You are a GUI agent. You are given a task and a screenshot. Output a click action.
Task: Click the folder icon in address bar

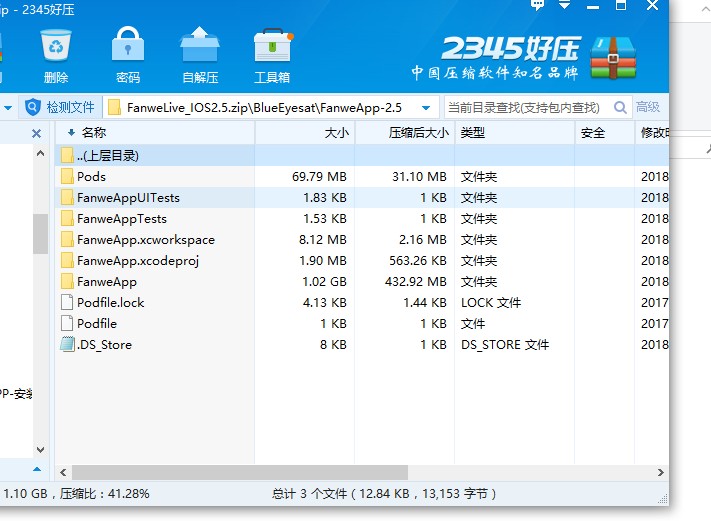point(114,107)
